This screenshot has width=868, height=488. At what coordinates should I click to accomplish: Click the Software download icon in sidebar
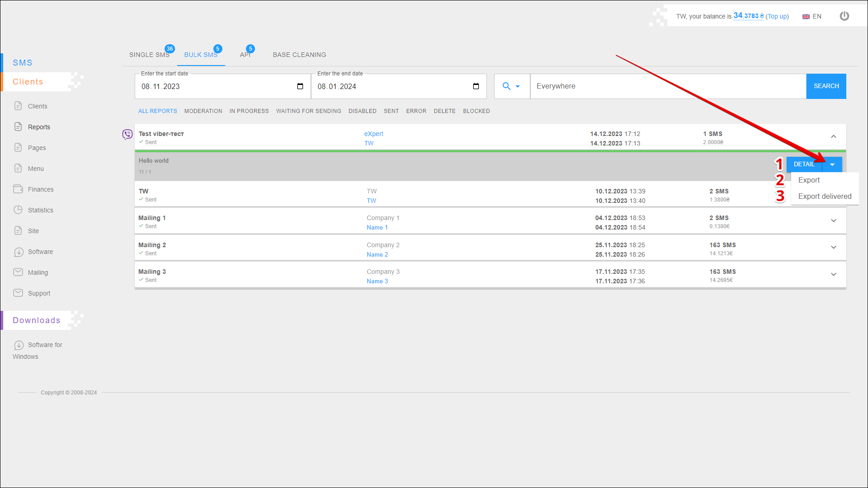(x=18, y=252)
